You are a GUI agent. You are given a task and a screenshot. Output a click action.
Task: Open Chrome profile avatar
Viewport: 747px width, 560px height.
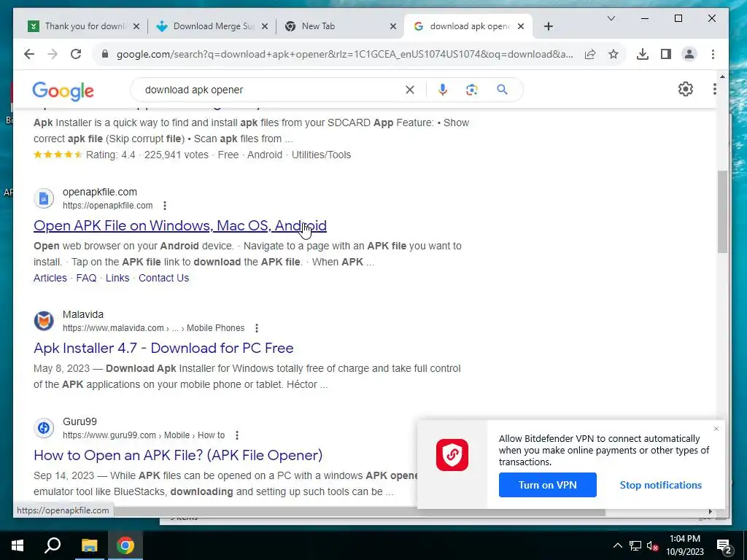click(689, 54)
